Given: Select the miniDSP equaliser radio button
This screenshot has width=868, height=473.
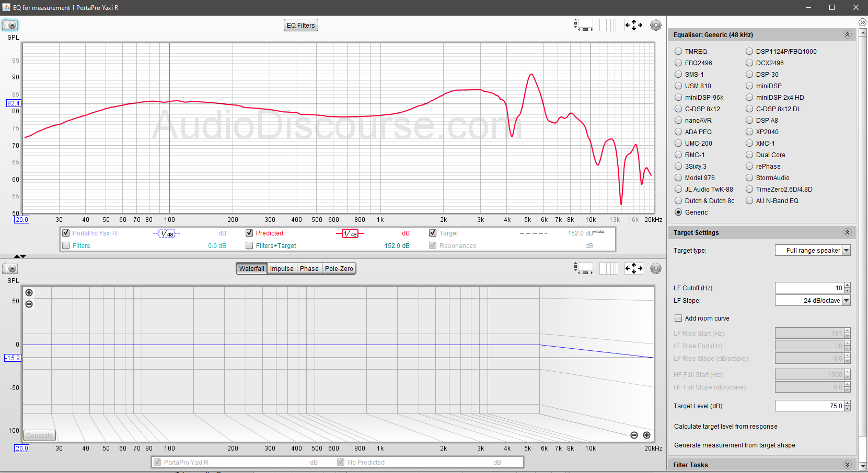Looking at the screenshot, I should coord(749,86).
